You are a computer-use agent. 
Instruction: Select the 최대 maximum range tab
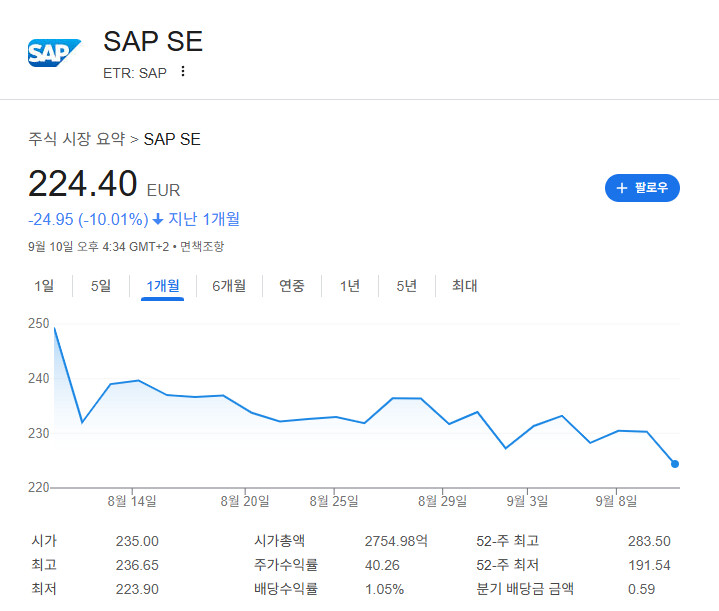tap(464, 286)
